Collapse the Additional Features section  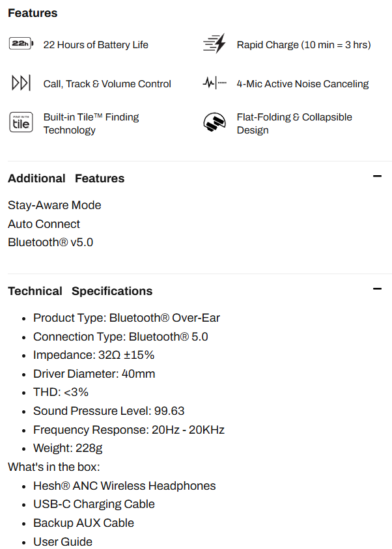376,176
